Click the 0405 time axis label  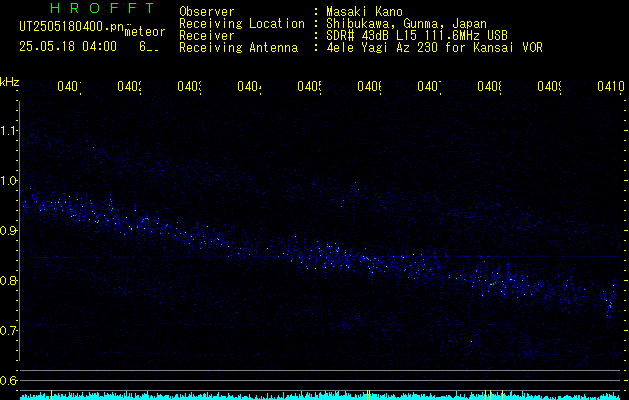[x=309, y=86]
